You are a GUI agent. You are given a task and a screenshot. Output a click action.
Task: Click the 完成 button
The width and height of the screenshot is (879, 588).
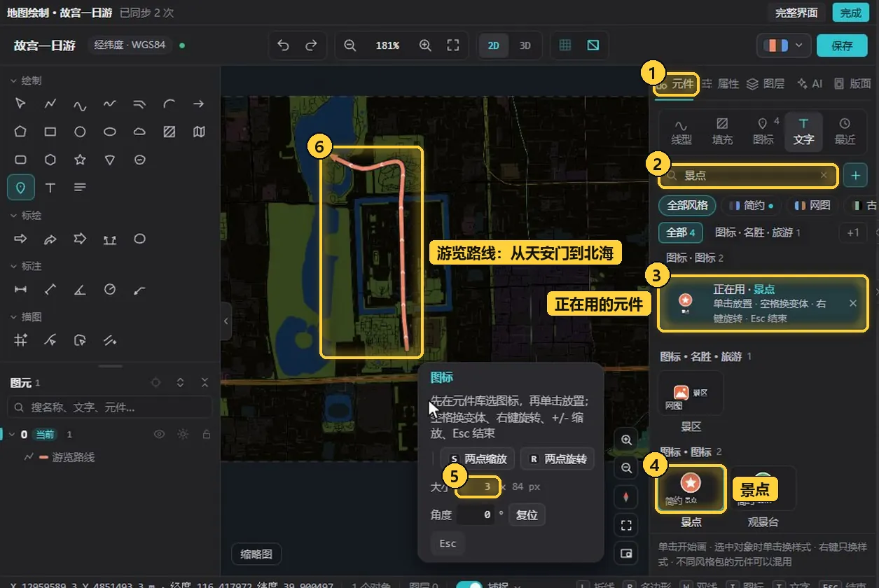pos(850,13)
